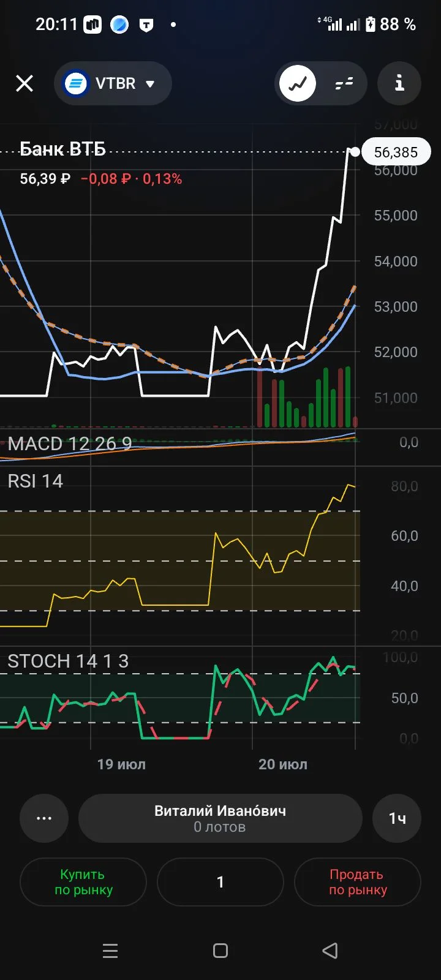
Task: Tap the 50,0 stochastic axis label
Action: tap(404, 698)
